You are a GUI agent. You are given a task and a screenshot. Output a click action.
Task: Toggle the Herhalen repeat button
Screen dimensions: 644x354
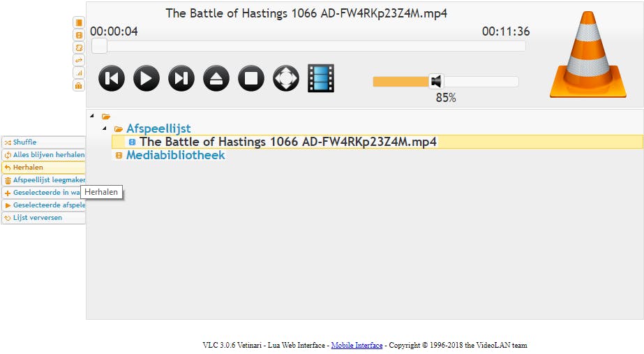pyautogui.click(x=43, y=168)
